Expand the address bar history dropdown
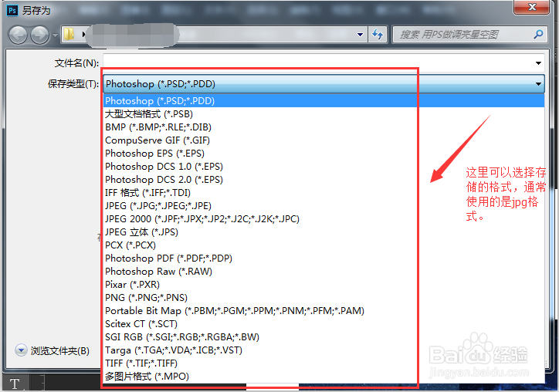The image size is (559, 392). tap(360, 35)
